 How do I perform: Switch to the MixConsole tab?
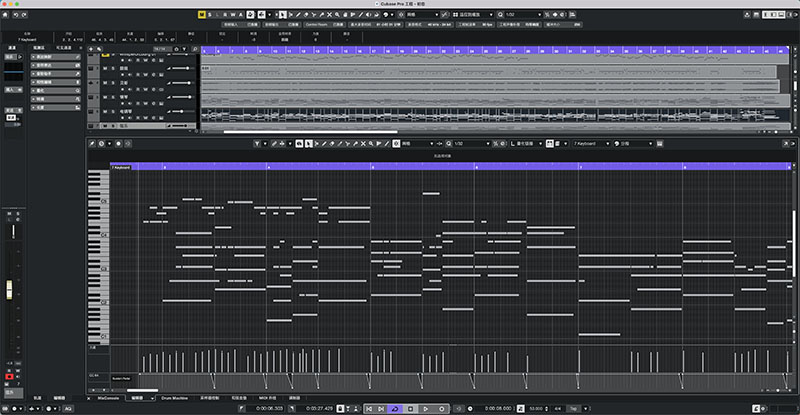tap(108, 398)
